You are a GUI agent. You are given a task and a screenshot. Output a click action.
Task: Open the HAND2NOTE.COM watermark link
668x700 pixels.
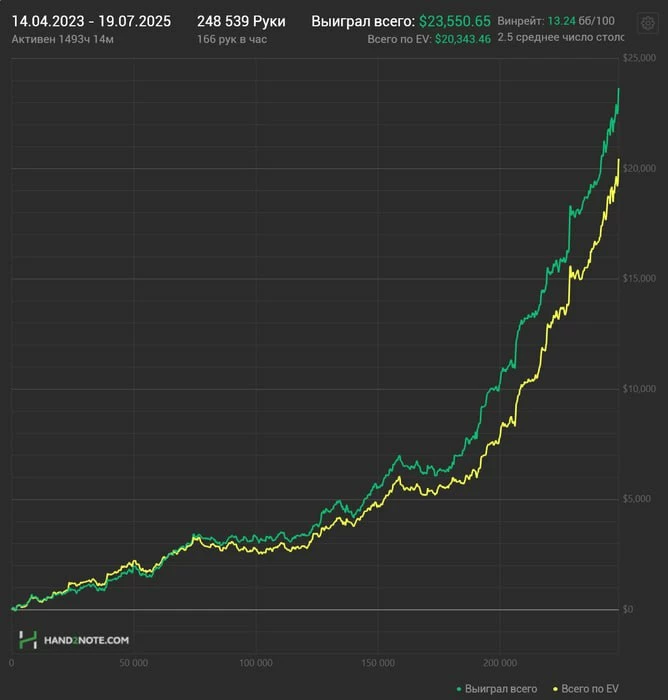coord(86,640)
